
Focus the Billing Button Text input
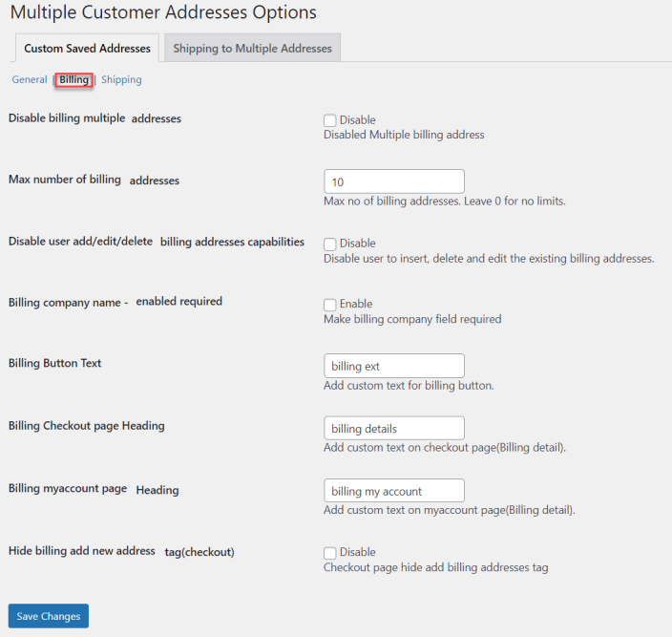pyautogui.click(x=393, y=366)
